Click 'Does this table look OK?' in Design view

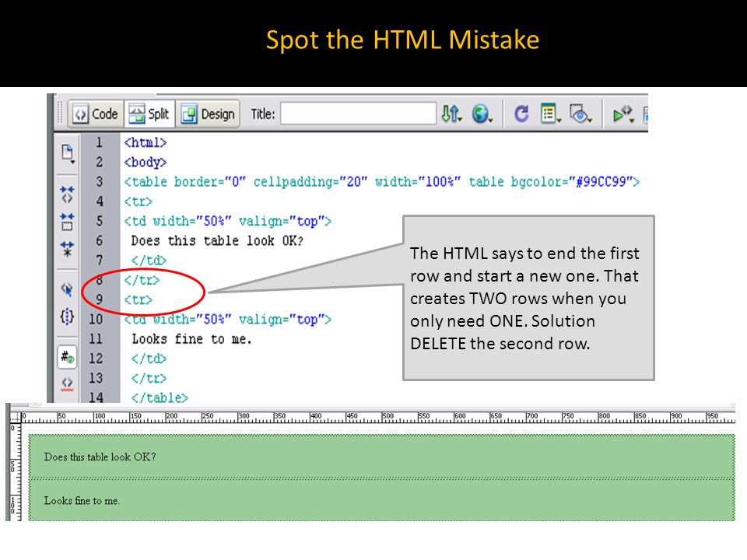tap(100, 457)
